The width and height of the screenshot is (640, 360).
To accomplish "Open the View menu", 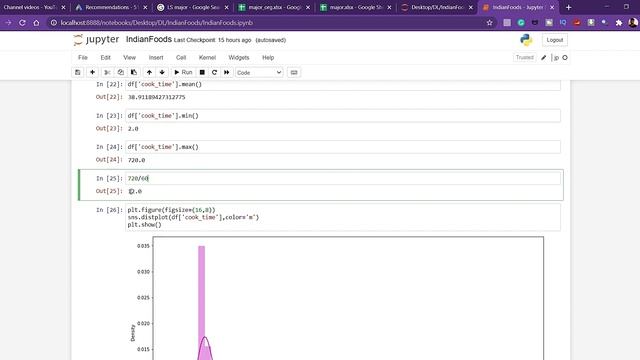I will coord(129,58).
